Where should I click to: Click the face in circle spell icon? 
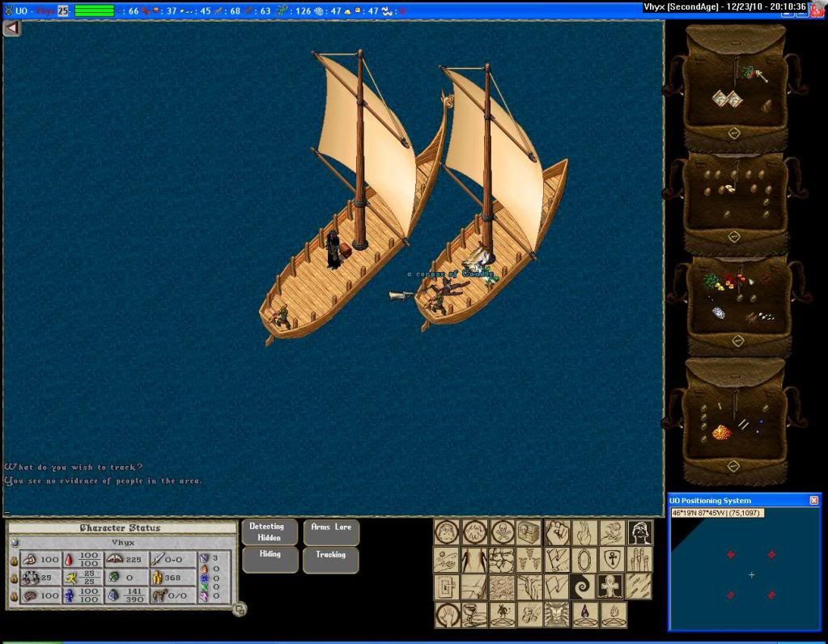pyautogui.click(x=446, y=532)
